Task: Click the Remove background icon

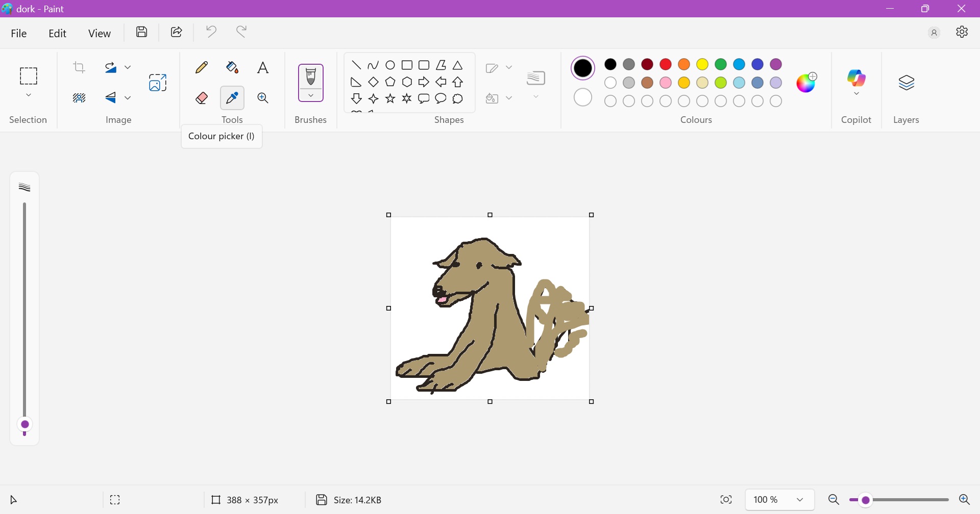Action: click(x=79, y=98)
